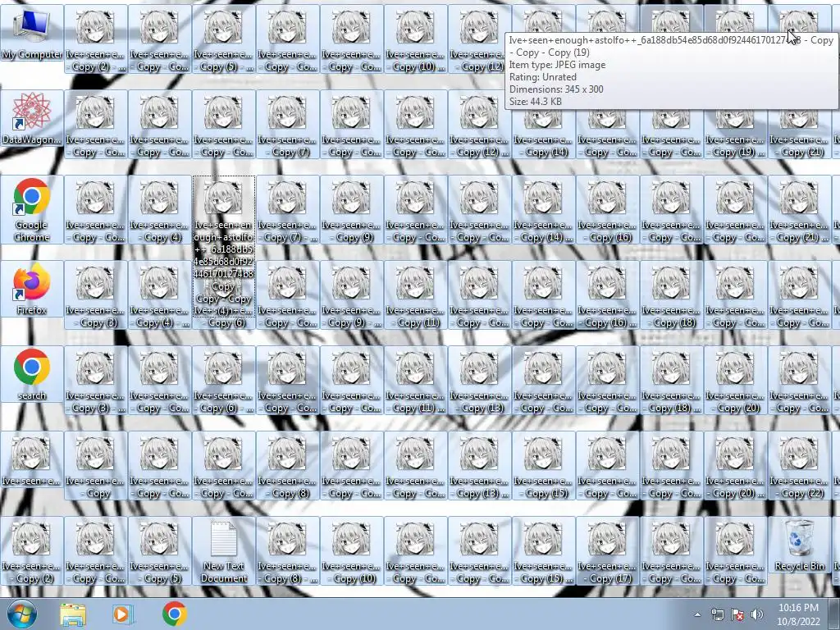
Task: Select the New Text Document file
Action: pos(223,550)
